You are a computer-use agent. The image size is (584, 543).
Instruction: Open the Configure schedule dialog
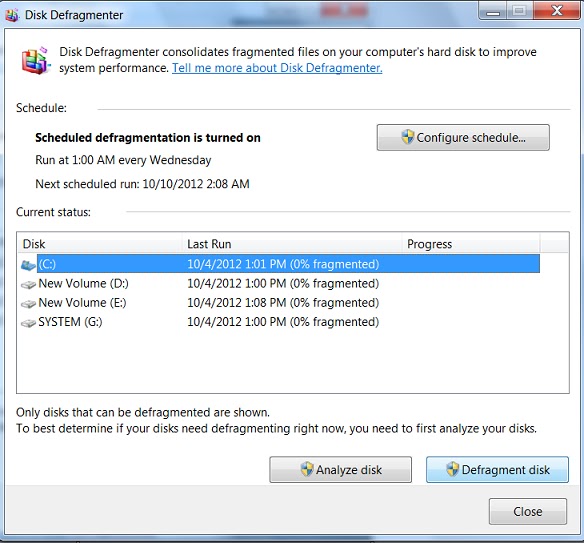click(x=463, y=137)
